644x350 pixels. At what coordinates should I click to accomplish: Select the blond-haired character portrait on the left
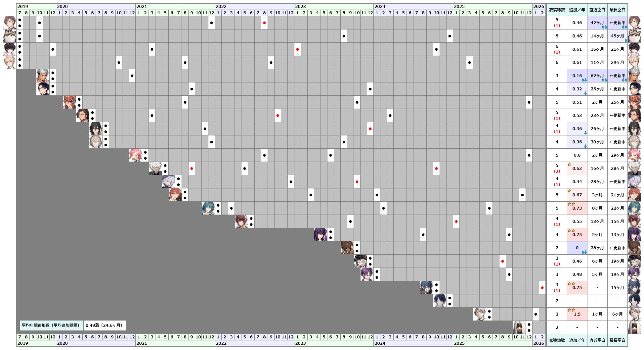tap(10, 62)
